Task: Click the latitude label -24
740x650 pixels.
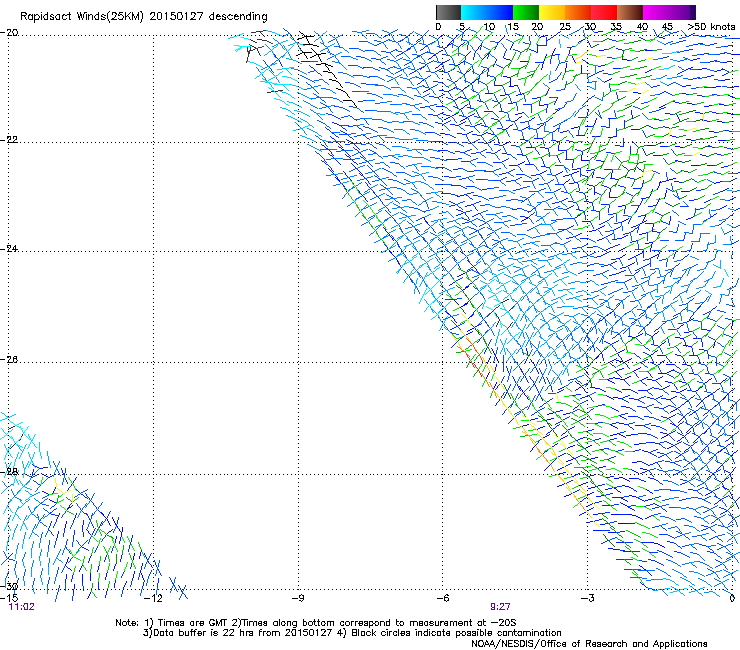Action: point(10,248)
